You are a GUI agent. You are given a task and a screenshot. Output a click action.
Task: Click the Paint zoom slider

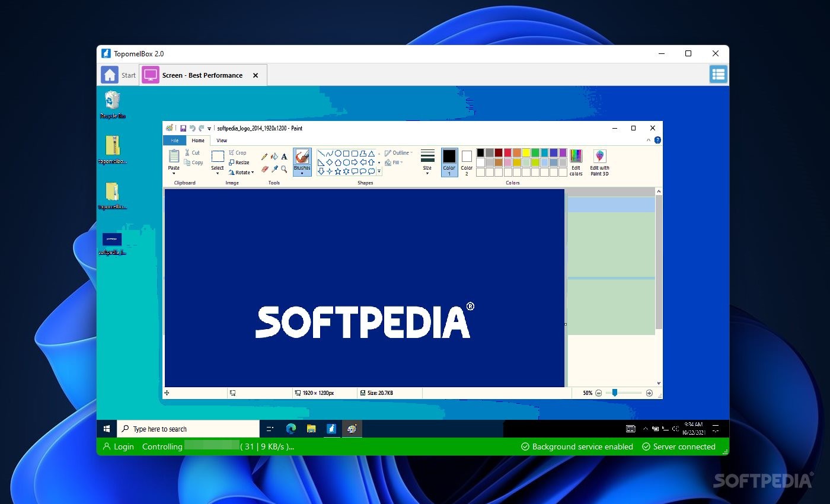click(615, 393)
